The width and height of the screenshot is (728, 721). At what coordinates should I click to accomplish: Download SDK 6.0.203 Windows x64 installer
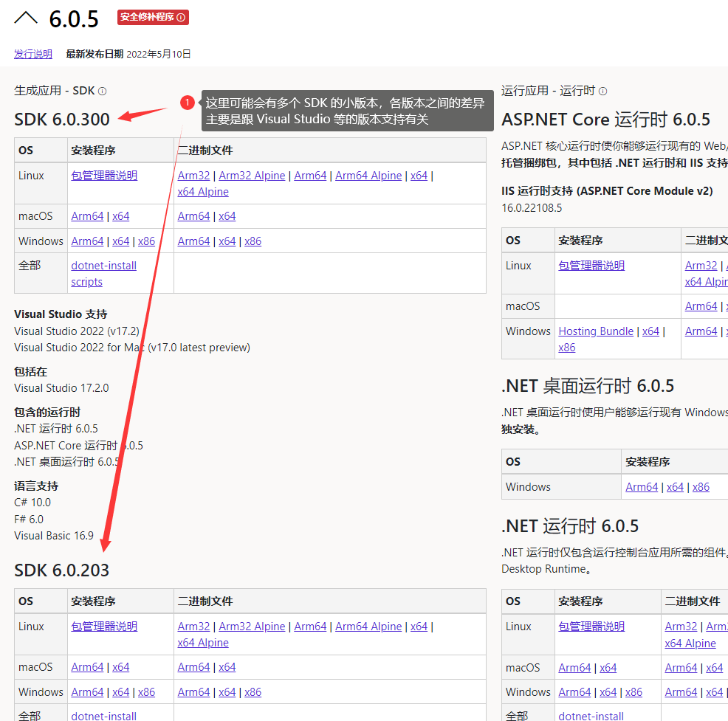coord(120,692)
